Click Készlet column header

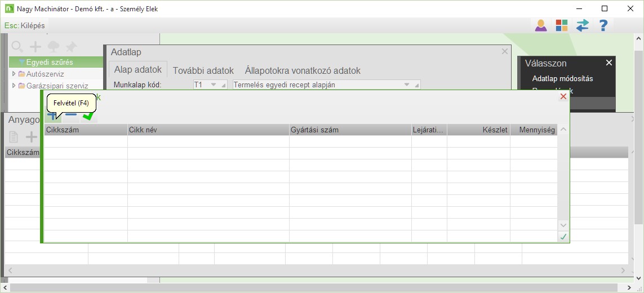[478, 130]
